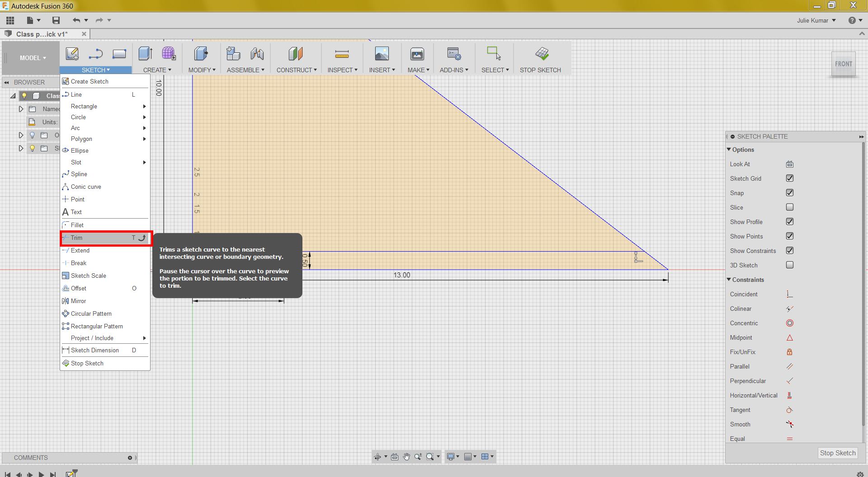The image size is (868, 477).
Task: Click the FRONT face of the view cube
Action: [843, 64]
